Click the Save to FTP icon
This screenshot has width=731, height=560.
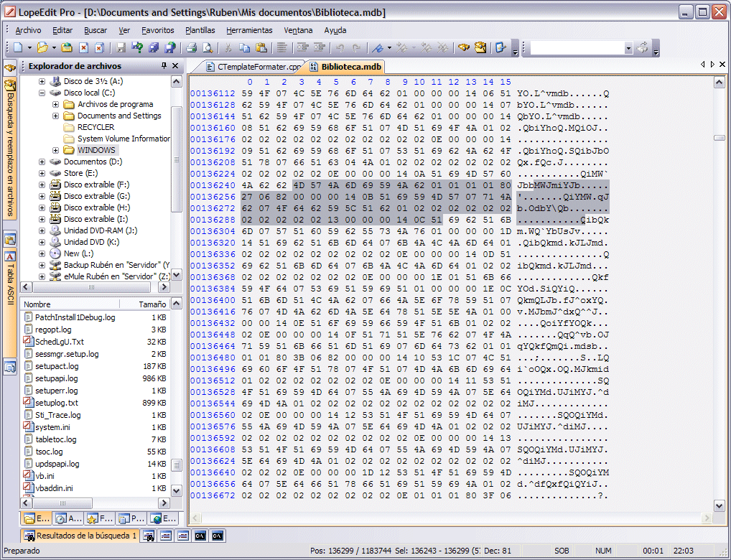(x=171, y=47)
